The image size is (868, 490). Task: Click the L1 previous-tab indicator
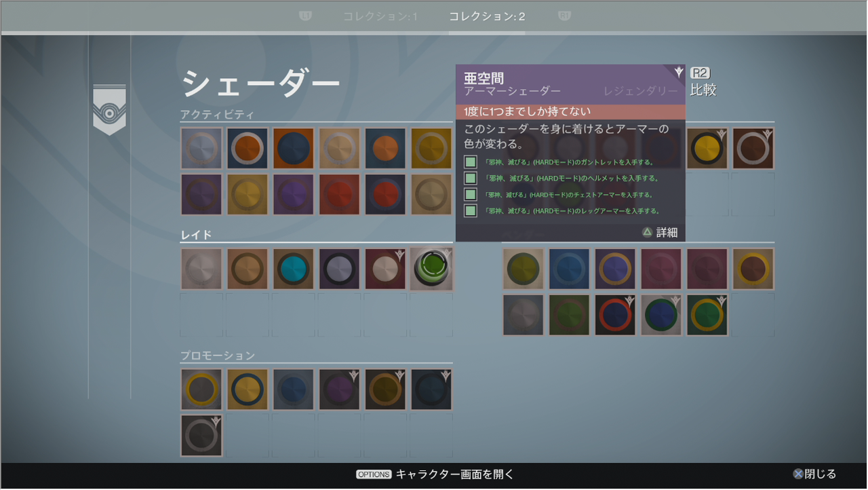tap(305, 16)
